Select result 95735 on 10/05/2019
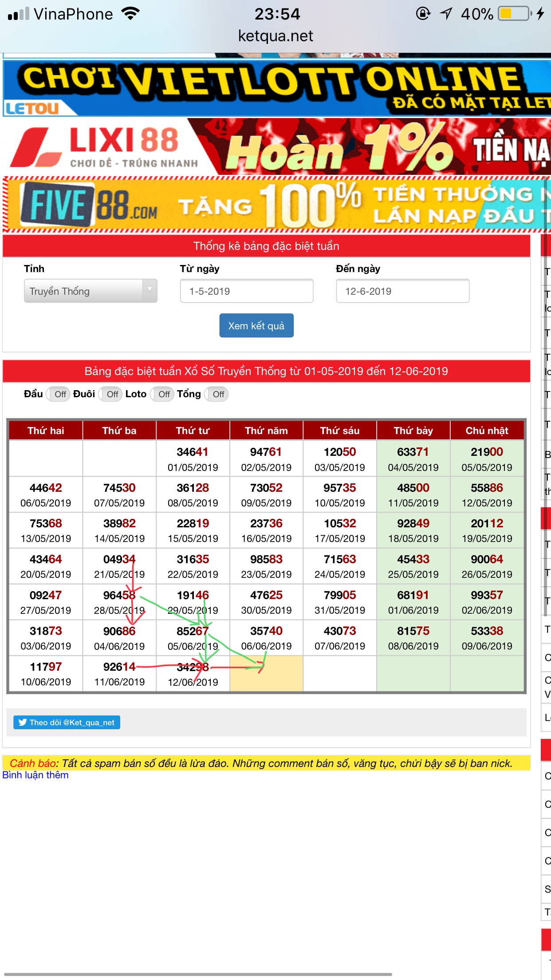 pyautogui.click(x=340, y=494)
